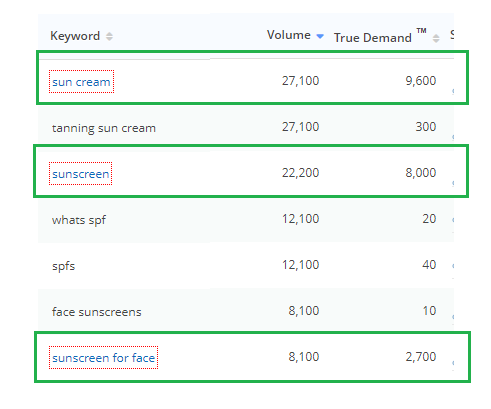Select the spfs keyword text

pos(63,266)
